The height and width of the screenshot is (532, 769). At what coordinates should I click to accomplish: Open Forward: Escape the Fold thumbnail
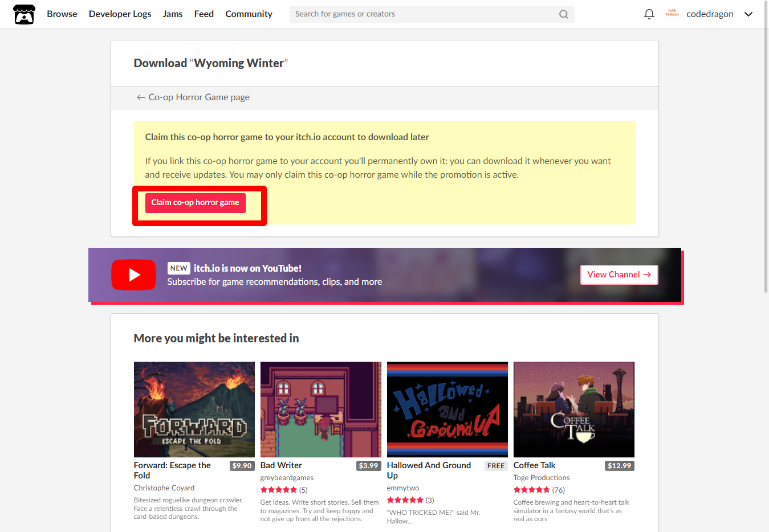[x=194, y=410]
